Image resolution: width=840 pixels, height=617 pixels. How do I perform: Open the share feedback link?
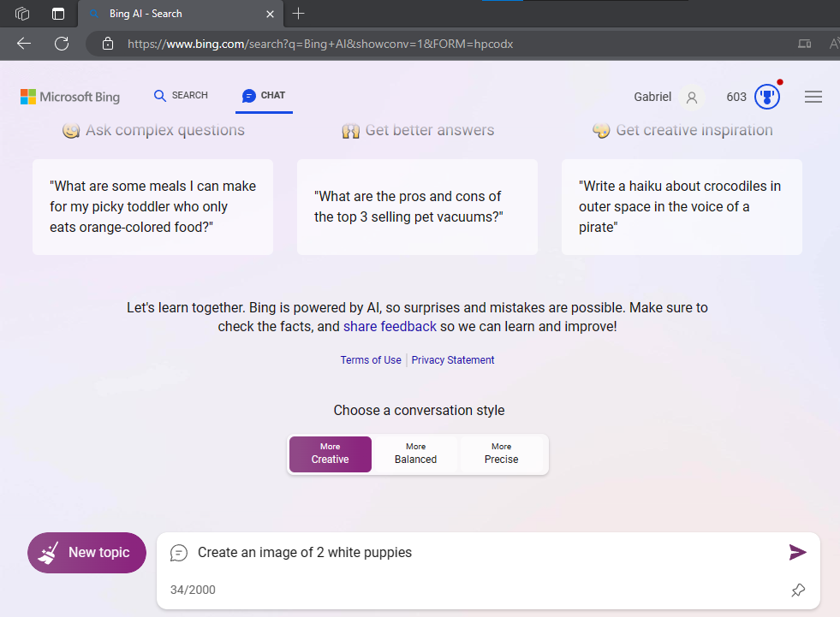(390, 327)
